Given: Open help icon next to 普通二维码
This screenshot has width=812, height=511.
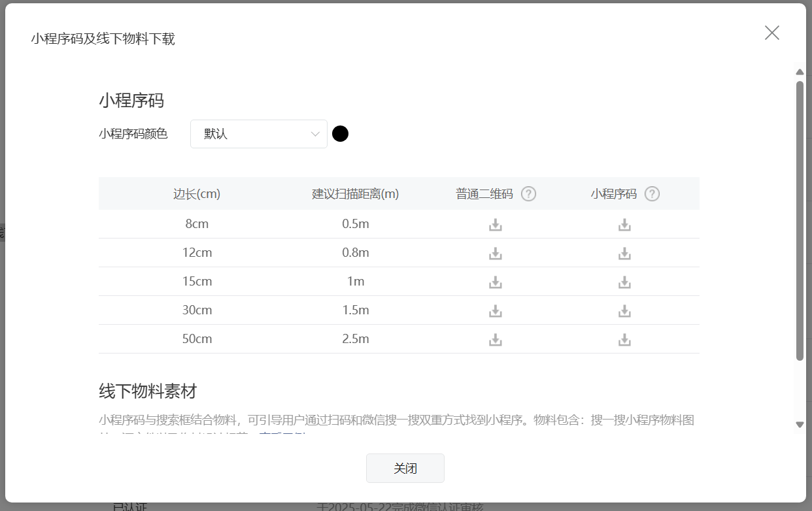Looking at the screenshot, I should click(529, 194).
